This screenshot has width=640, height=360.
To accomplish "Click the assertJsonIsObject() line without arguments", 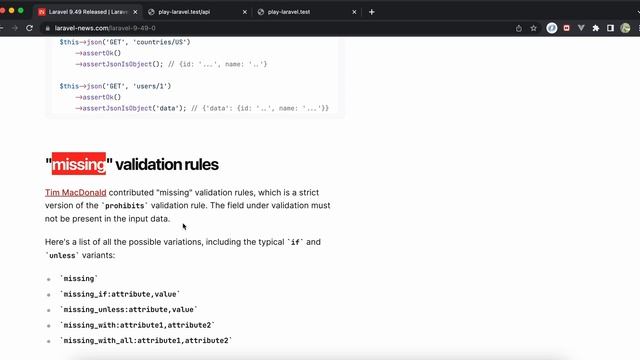I will click(171, 64).
